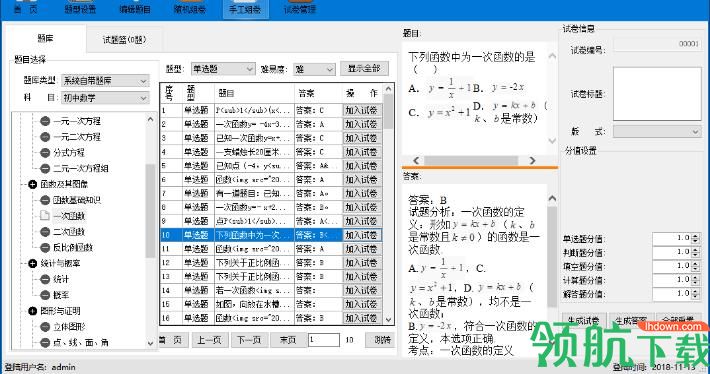The width and height of the screenshot is (710, 374).
Task: Click the minus icon beside 二次函数
Action: (x=45, y=232)
